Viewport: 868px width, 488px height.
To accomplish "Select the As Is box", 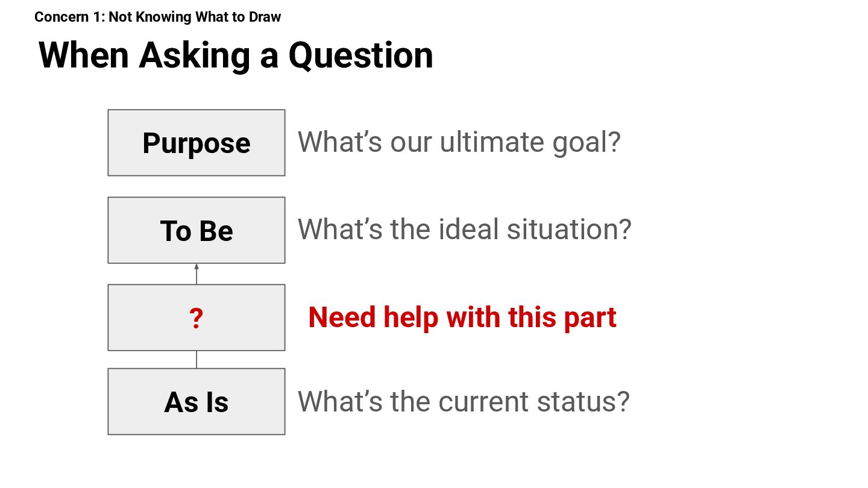I will pos(197,401).
